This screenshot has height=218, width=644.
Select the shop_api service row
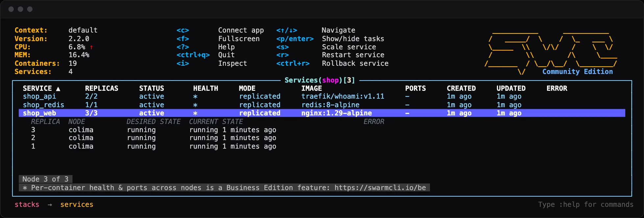(x=322, y=97)
